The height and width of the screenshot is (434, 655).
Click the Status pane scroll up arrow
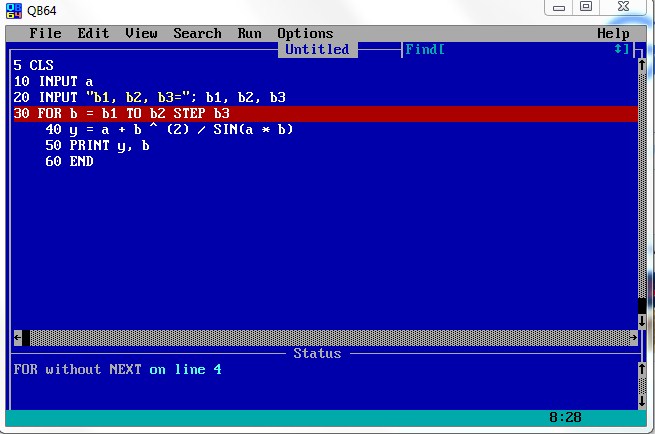pos(641,369)
